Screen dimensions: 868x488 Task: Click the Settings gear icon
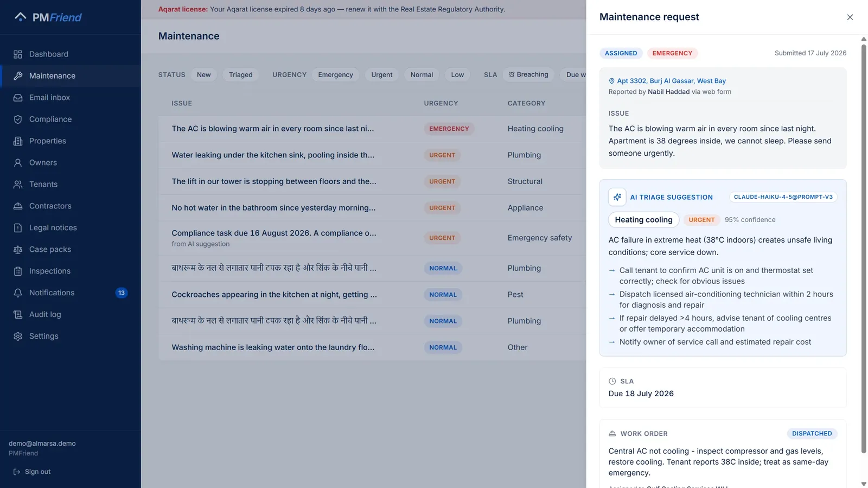click(18, 337)
